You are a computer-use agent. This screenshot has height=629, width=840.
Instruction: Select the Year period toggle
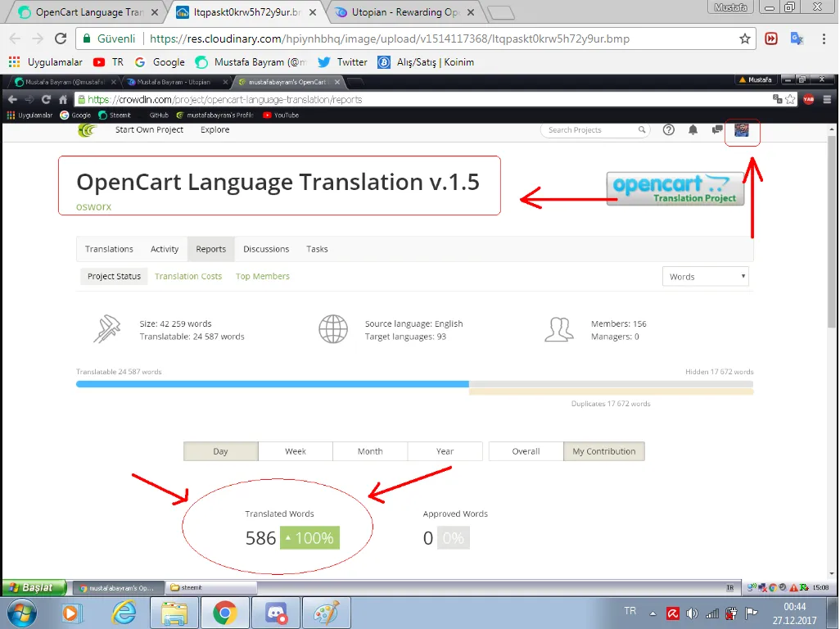[x=445, y=451]
